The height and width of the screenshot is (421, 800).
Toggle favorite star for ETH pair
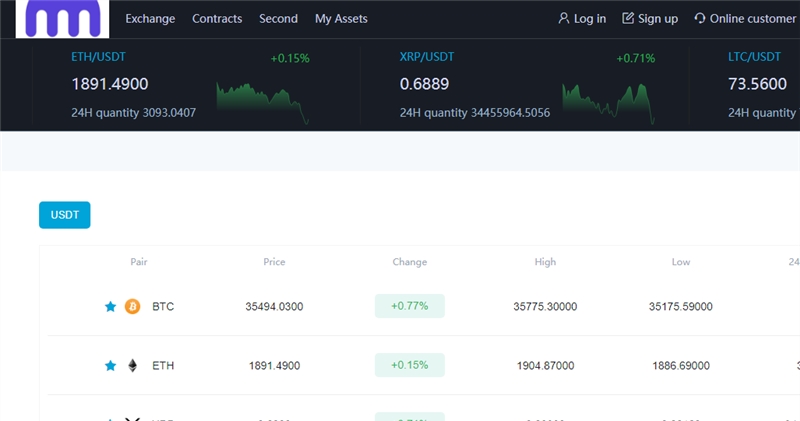(x=111, y=366)
